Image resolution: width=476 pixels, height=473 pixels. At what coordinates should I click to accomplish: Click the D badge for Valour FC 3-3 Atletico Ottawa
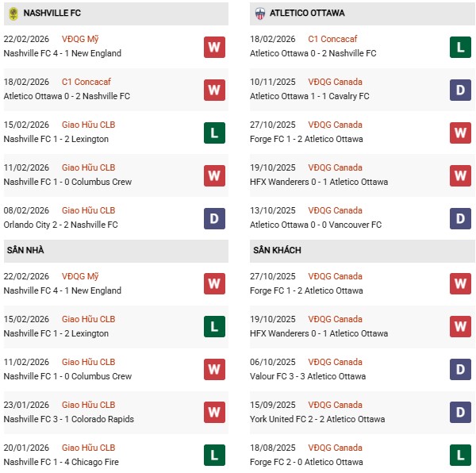pyautogui.click(x=461, y=369)
